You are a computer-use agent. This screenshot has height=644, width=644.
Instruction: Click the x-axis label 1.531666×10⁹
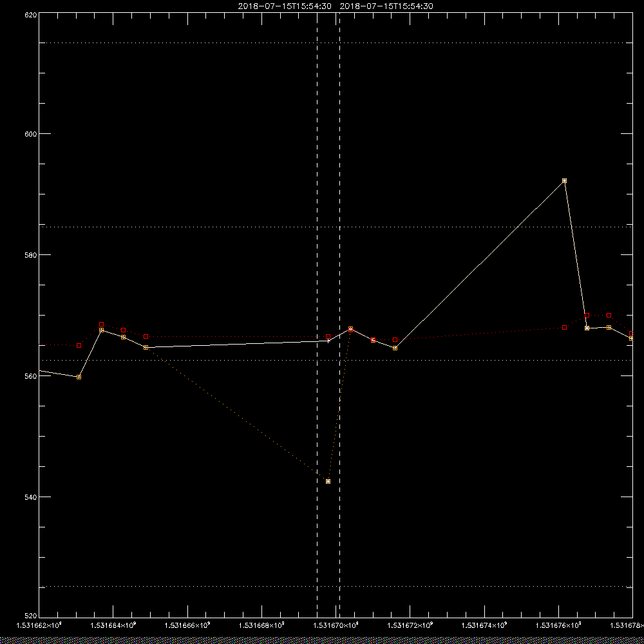coord(187,625)
